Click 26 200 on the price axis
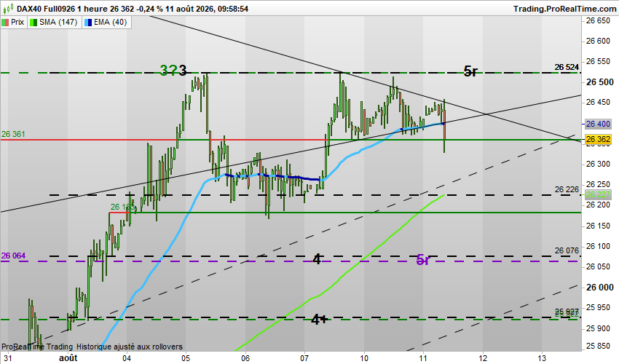Screen dimensions: 619x364 598,205
